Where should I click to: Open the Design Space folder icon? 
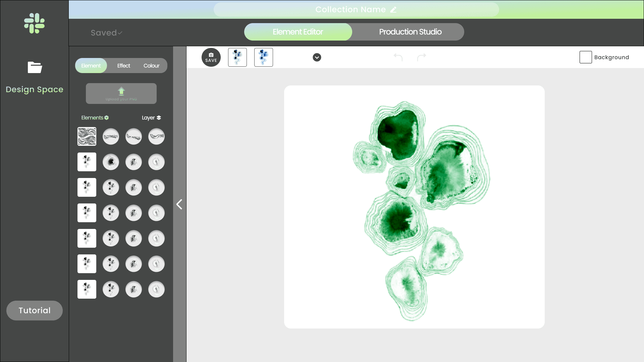[35, 67]
